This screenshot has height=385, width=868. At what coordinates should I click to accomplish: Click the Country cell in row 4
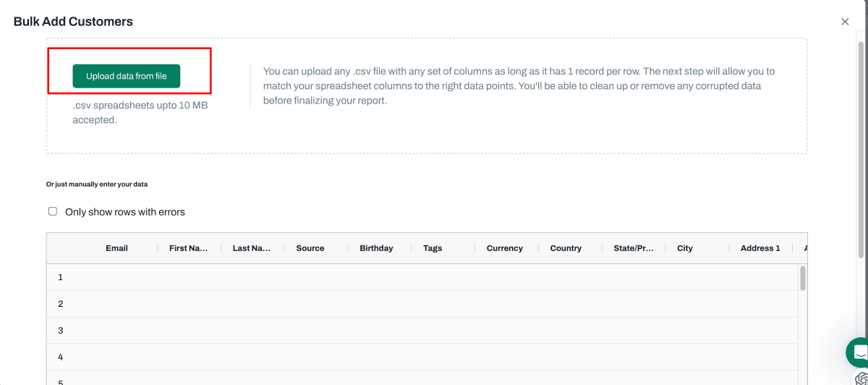(570, 357)
